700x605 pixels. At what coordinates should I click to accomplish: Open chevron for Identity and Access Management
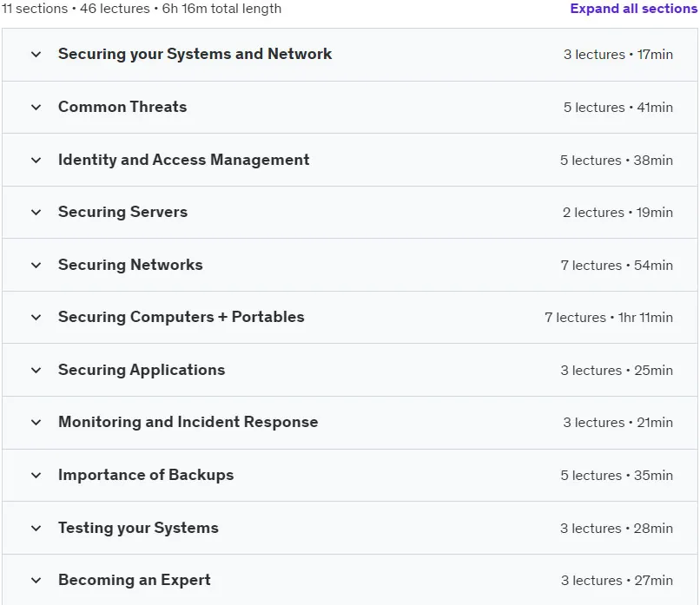(x=36, y=161)
